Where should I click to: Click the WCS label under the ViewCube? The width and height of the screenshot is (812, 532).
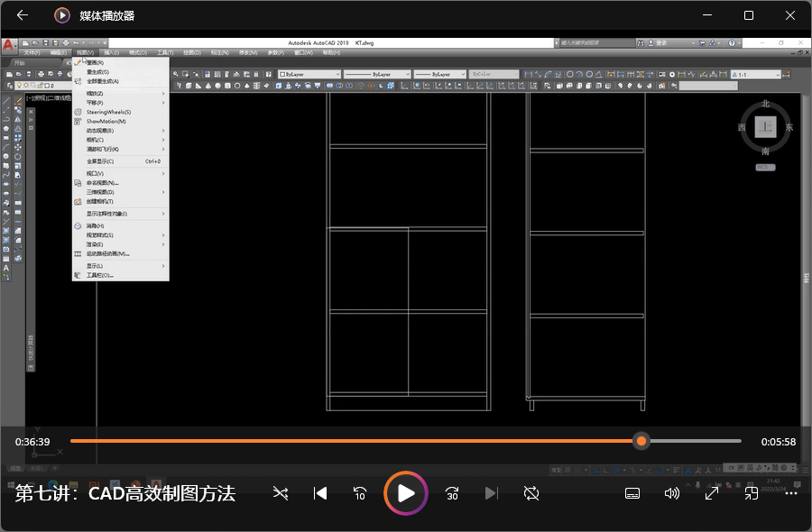point(764,167)
